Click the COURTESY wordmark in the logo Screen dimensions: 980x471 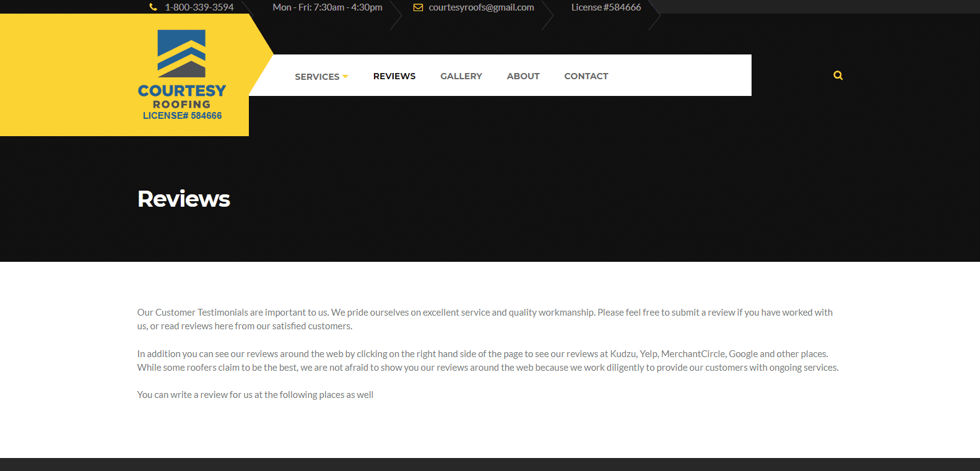182,91
